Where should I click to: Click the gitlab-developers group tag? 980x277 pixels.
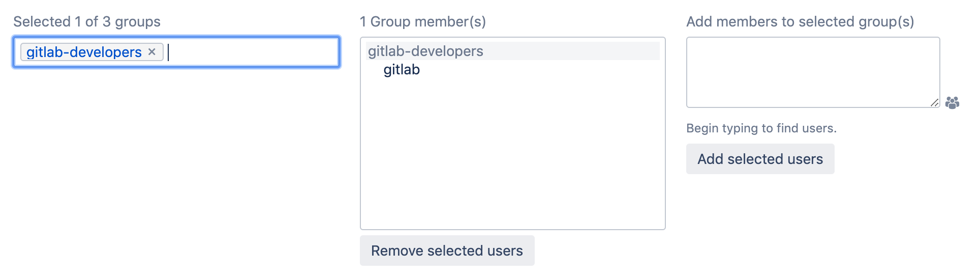[x=84, y=52]
